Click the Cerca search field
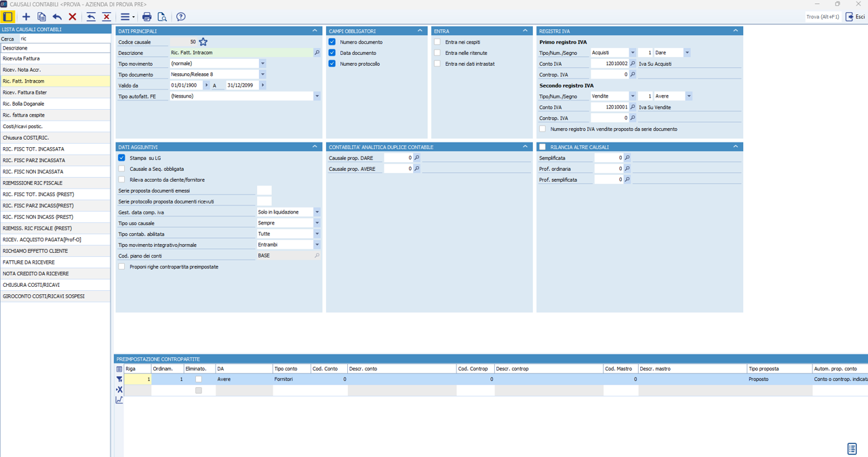The width and height of the screenshot is (868, 457). 64,39
